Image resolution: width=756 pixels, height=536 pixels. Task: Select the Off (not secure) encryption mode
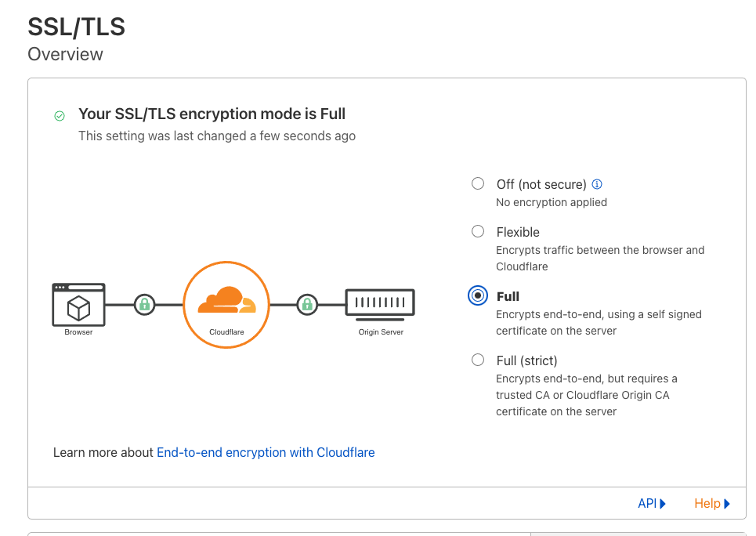point(478,183)
